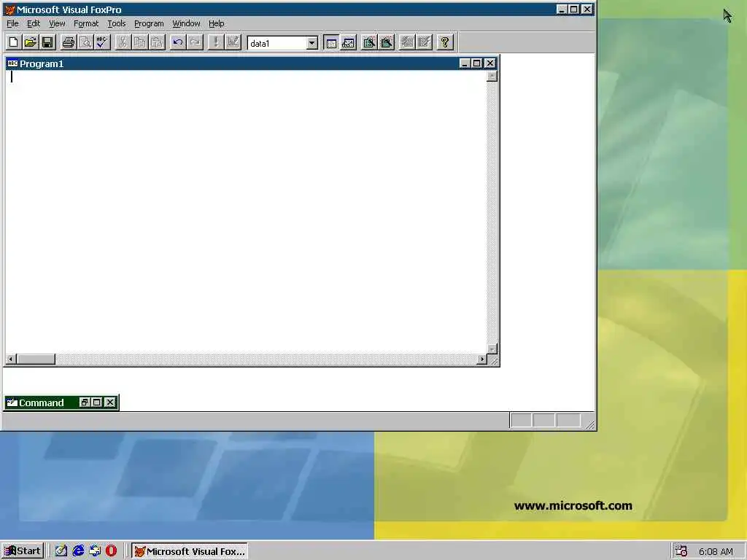This screenshot has height=560, width=747.
Task: Open the File menu
Action: [x=12, y=23]
